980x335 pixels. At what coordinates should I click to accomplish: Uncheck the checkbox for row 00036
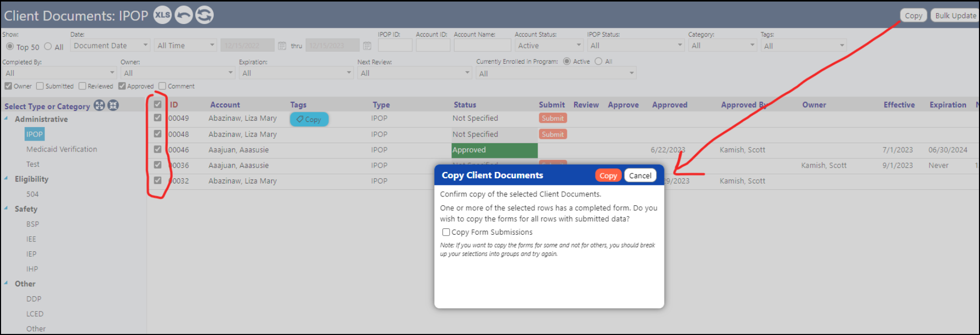158,165
